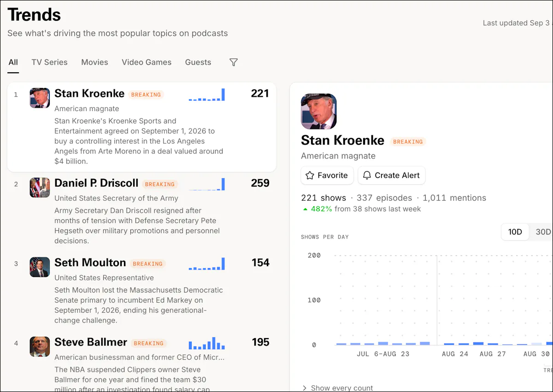Switch to the TV Series tab
This screenshot has height=392, width=553.
coord(49,62)
